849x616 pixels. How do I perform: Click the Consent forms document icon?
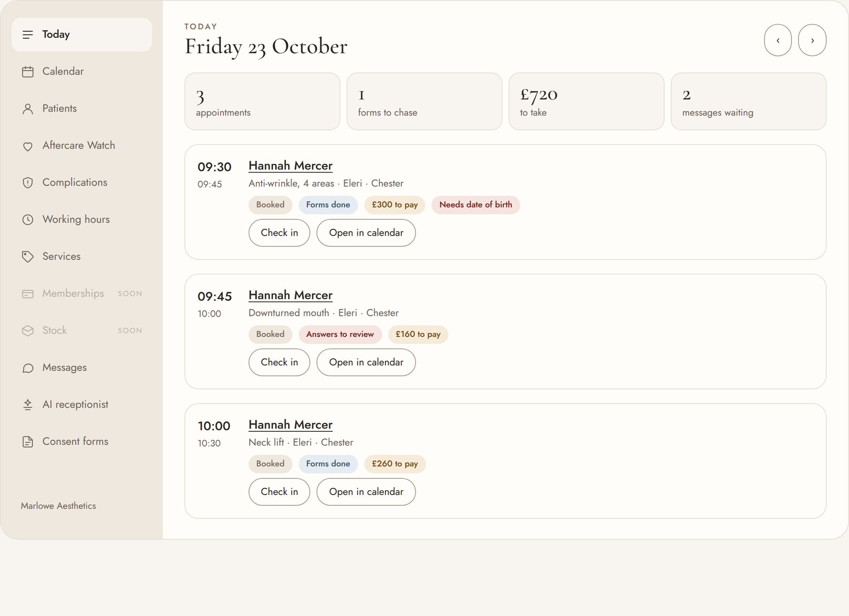[28, 442]
